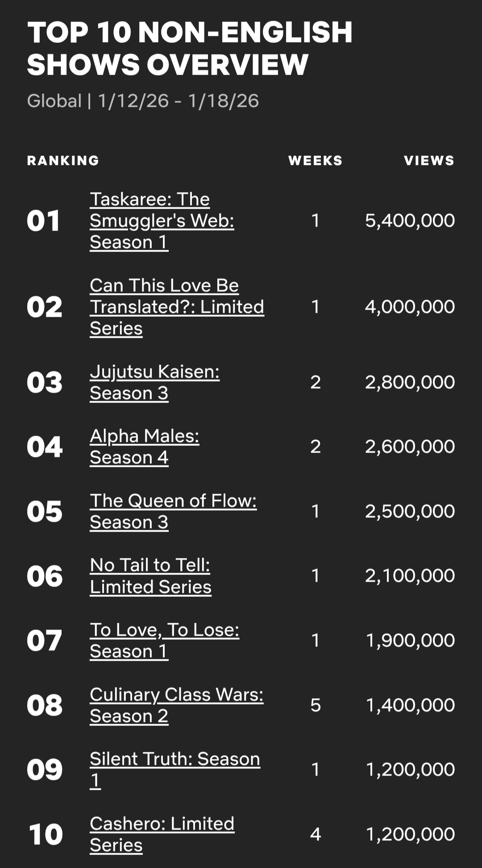The width and height of the screenshot is (482, 868).
Task: Click the 5,400,000 views value
Action: point(410,221)
